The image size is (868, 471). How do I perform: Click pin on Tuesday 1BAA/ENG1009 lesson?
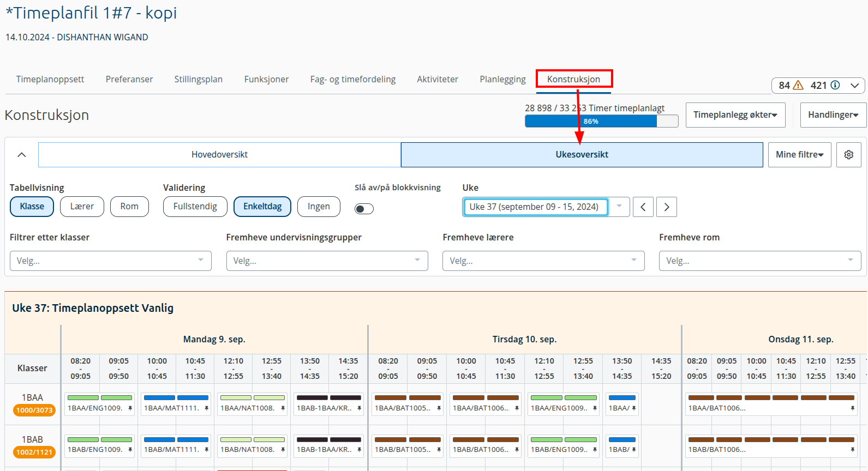[x=595, y=408]
